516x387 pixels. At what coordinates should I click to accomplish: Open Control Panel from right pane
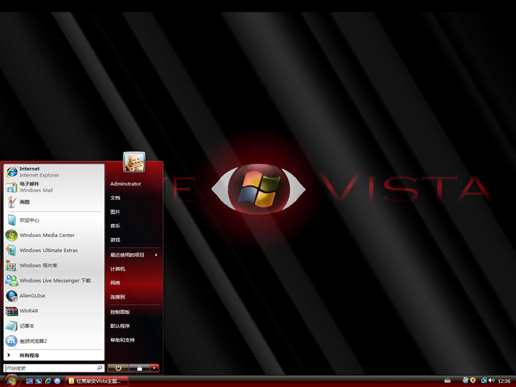(x=120, y=312)
